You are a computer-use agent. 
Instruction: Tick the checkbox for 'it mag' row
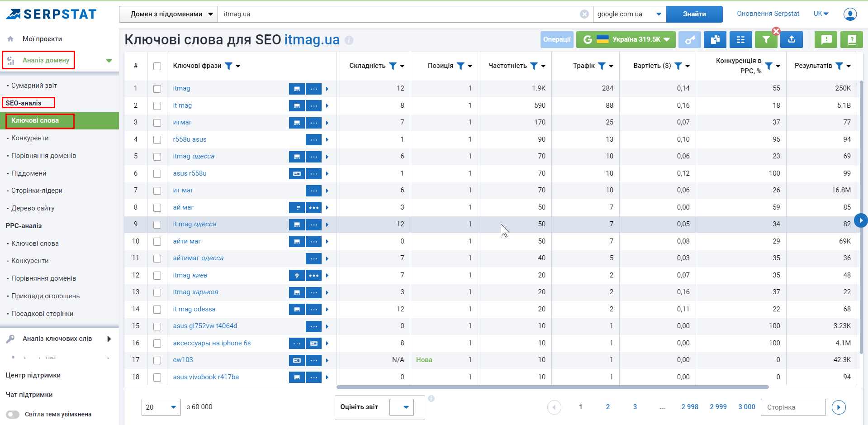pos(157,106)
